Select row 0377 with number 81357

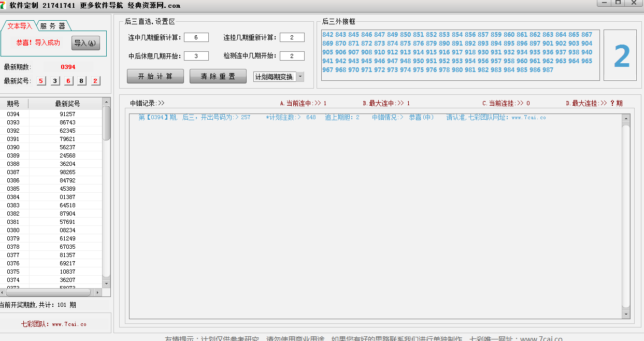click(51, 255)
